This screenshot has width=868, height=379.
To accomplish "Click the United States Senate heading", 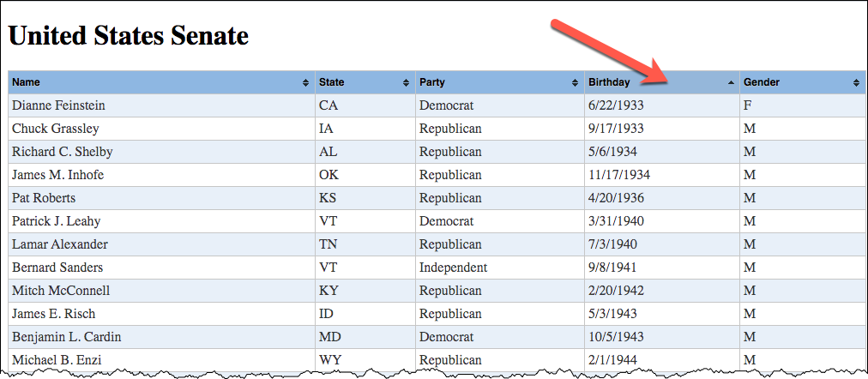I will point(129,36).
